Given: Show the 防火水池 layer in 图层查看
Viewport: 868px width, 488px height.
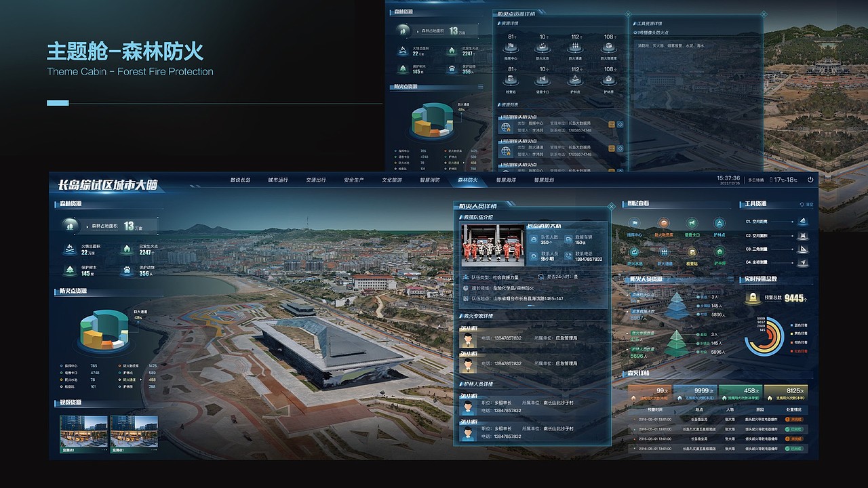Looking at the screenshot, I should coord(634,251).
